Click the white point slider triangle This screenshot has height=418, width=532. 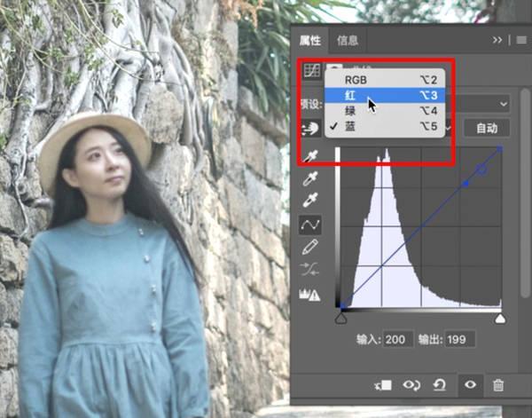[x=500, y=317]
